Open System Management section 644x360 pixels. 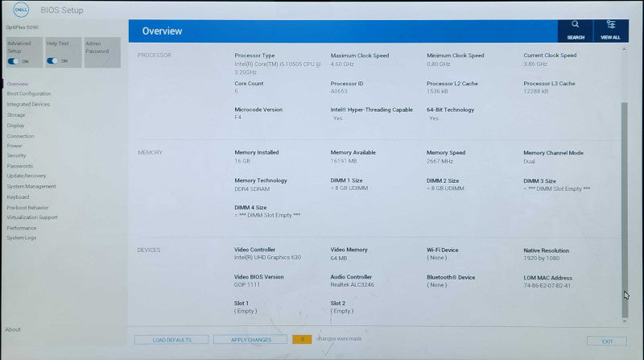(x=31, y=187)
